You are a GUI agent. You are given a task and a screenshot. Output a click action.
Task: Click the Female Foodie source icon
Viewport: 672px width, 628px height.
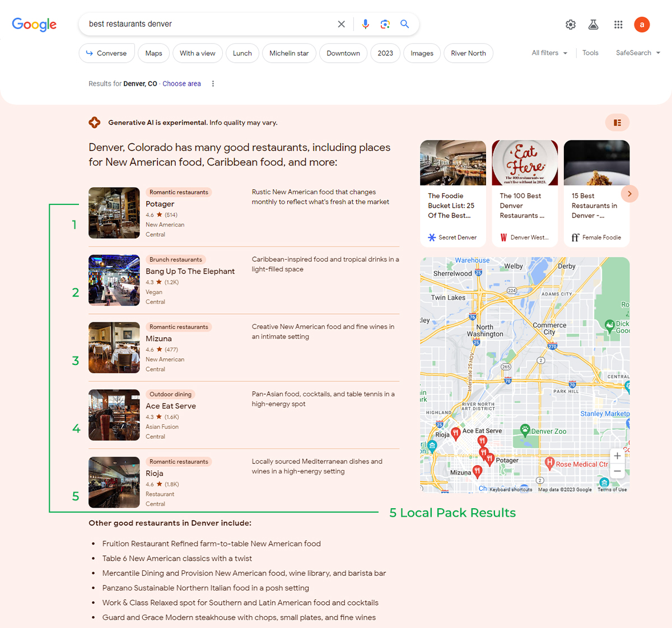(x=575, y=237)
